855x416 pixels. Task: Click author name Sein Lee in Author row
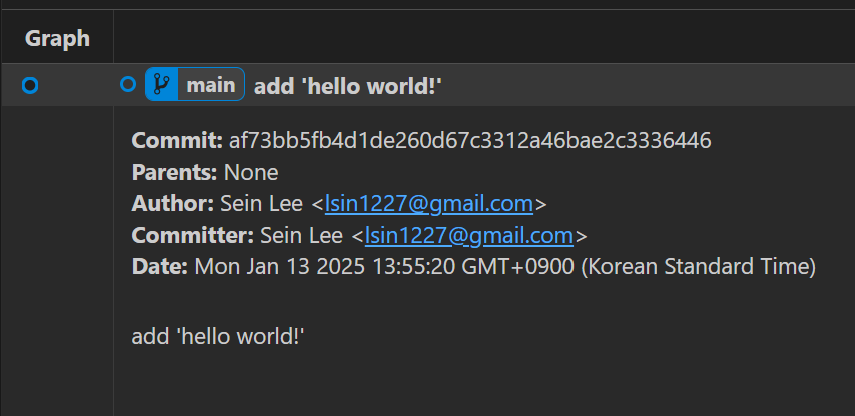click(261, 204)
